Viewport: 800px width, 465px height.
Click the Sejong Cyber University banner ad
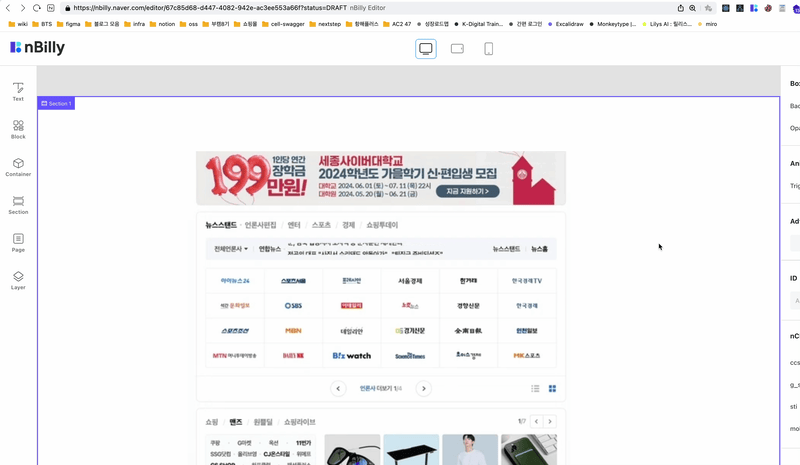[x=381, y=178]
